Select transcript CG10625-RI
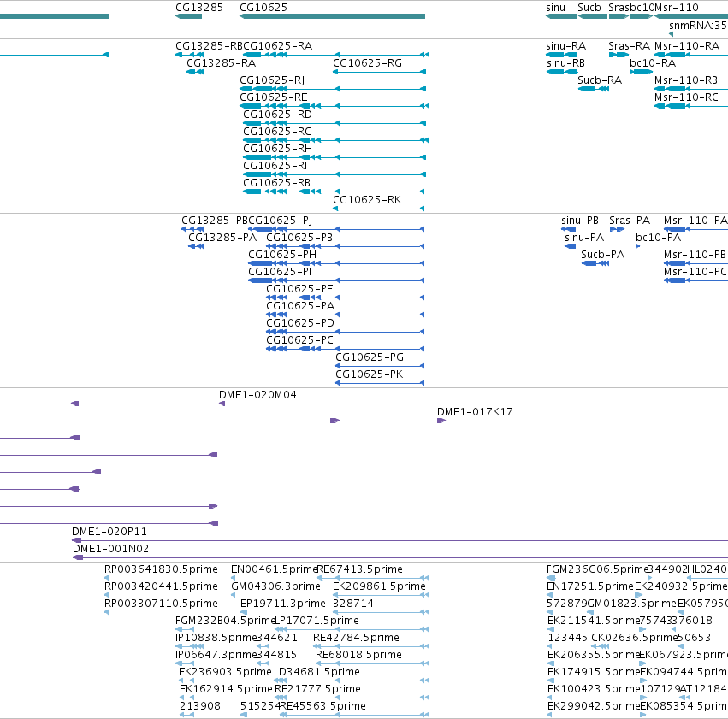The height and width of the screenshot is (719, 728). click(275, 166)
